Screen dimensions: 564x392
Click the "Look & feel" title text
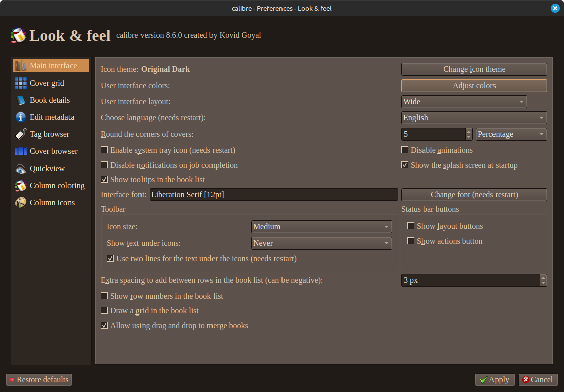point(70,36)
